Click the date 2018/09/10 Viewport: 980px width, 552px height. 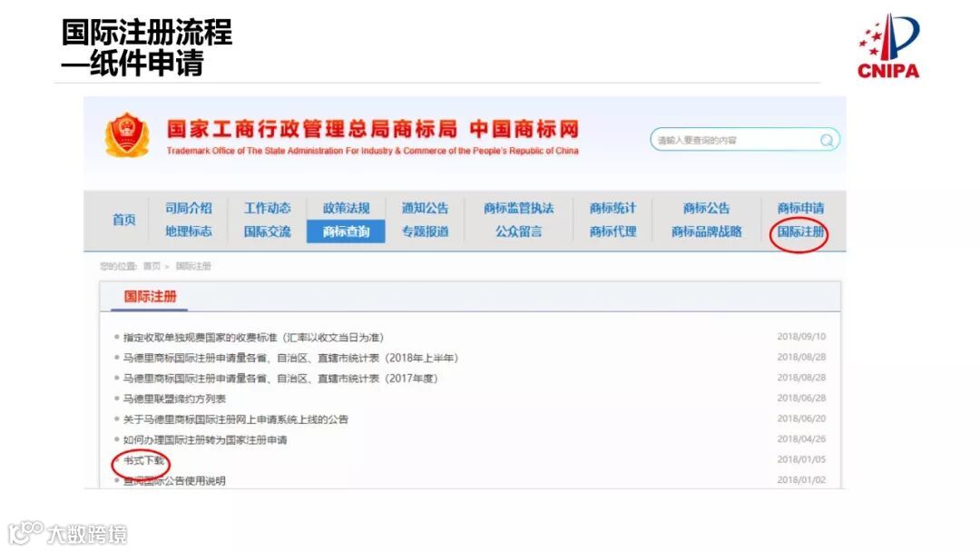(801, 336)
